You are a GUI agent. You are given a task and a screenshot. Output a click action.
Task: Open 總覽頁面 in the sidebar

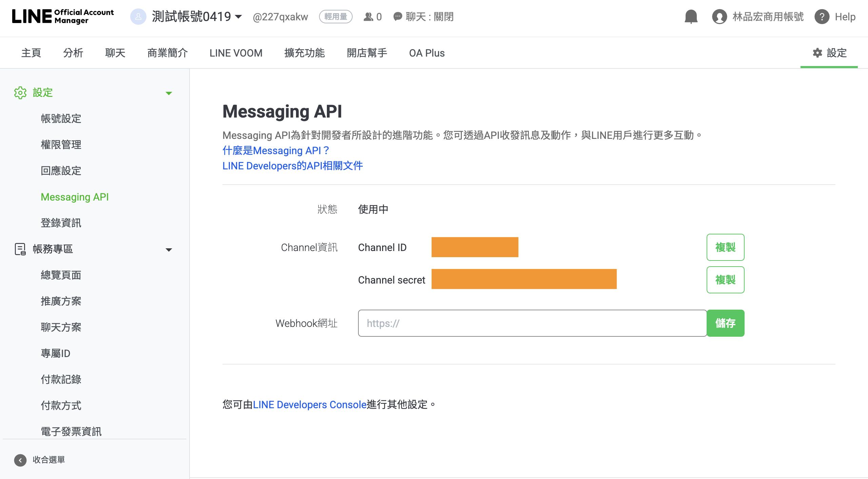(61, 275)
